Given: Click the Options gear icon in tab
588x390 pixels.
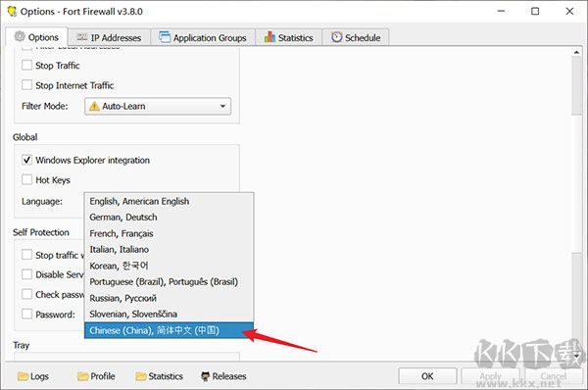Looking at the screenshot, I should pos(20,37).
